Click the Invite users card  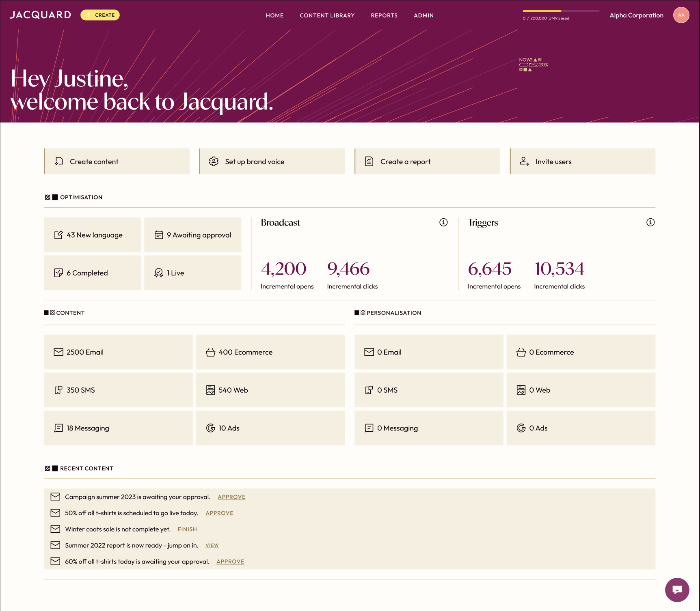click(x=583, y=161)
